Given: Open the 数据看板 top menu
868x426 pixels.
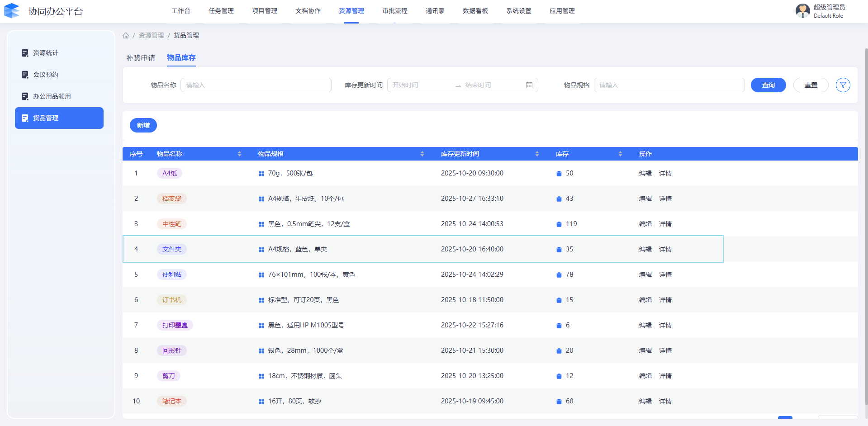Looking at the screenshot, I should pyautogui.click(x=475, y=11).
